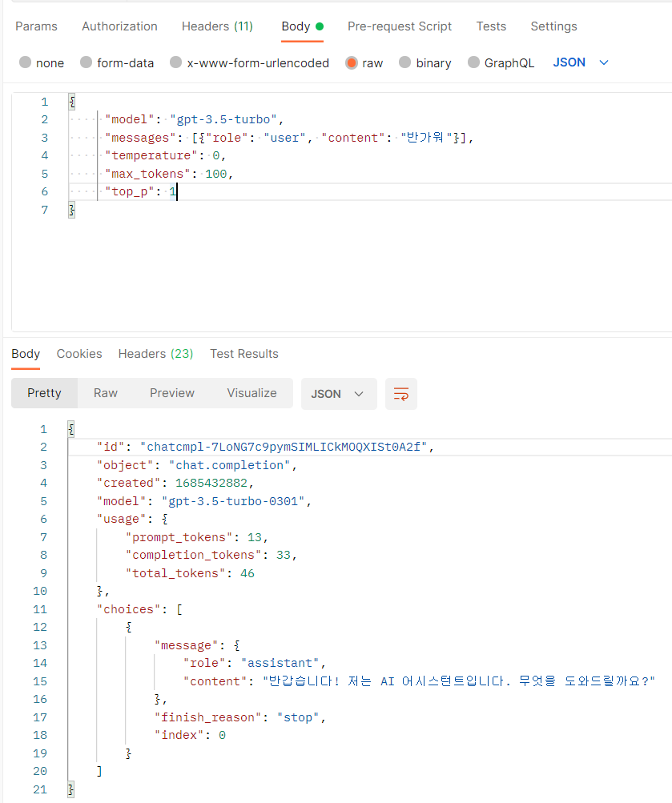Click the total_tokens value 46
672x803 pixels.
coord(247,573)
